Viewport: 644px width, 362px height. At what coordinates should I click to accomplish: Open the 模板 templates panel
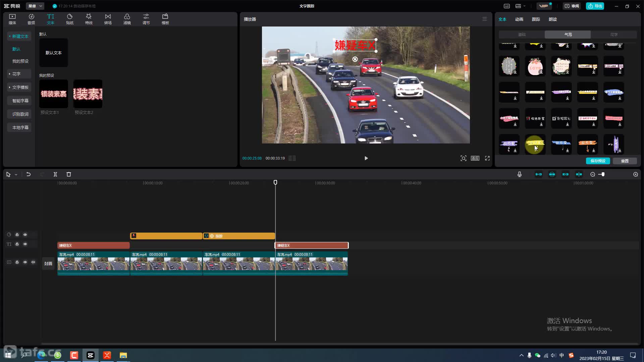[x=165, y=19]
